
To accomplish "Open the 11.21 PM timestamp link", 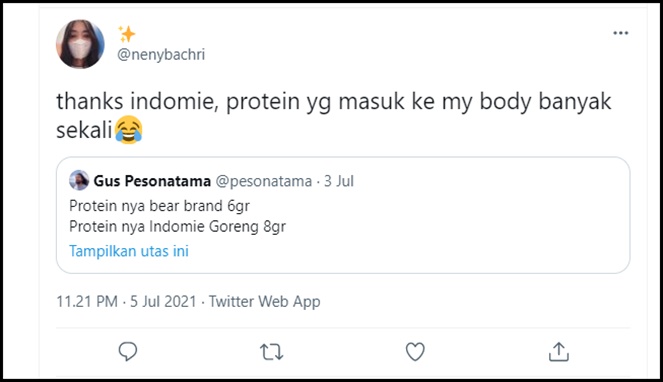I will [87, 302].
